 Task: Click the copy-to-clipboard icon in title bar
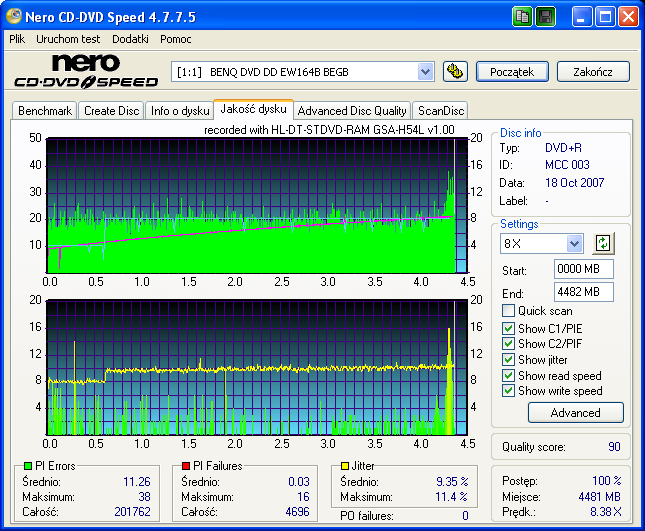(x=523, y=17)
